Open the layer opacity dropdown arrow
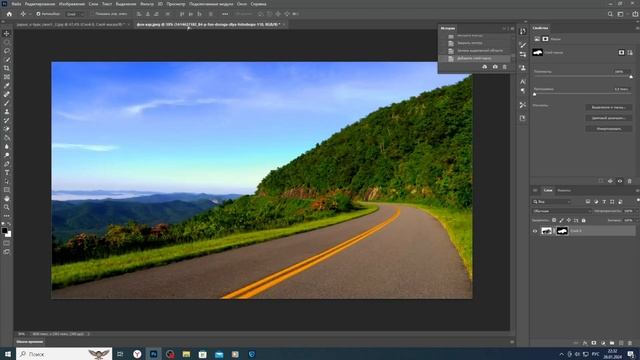 point(636,211)
